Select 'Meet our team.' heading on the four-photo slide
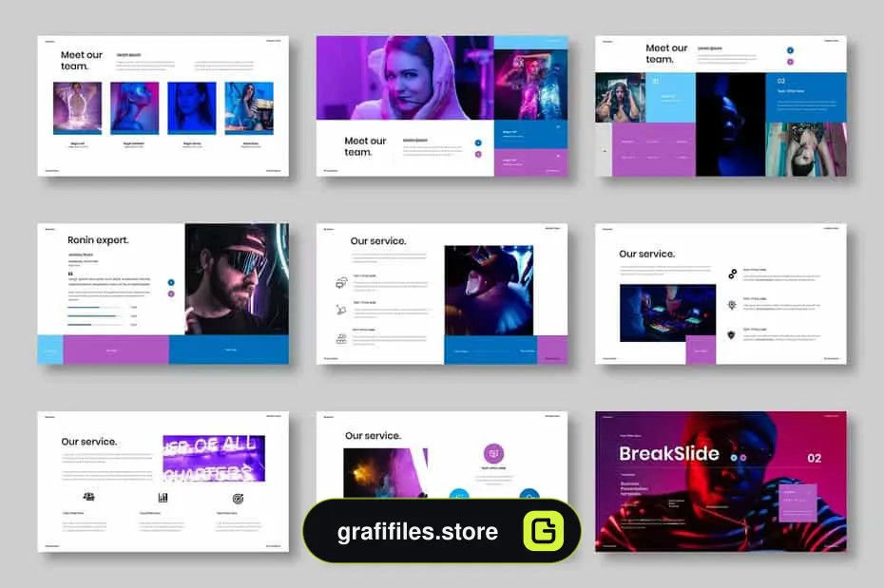 [x=82, y=60]
